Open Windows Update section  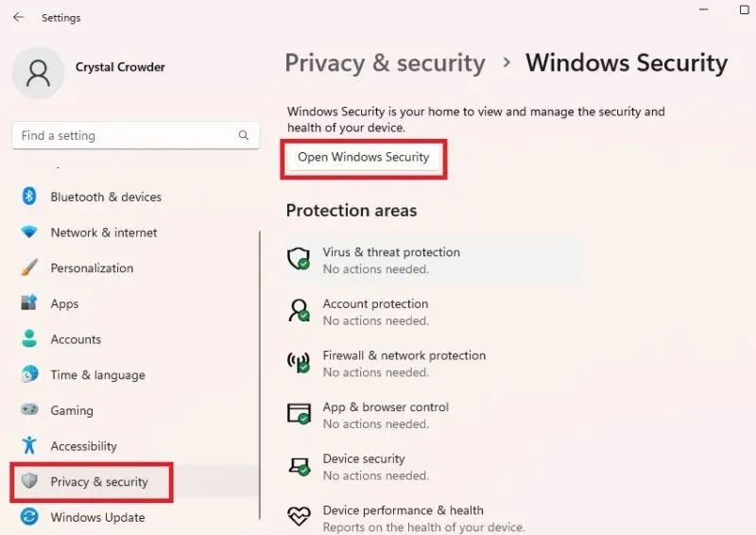(x=97, y=517)
